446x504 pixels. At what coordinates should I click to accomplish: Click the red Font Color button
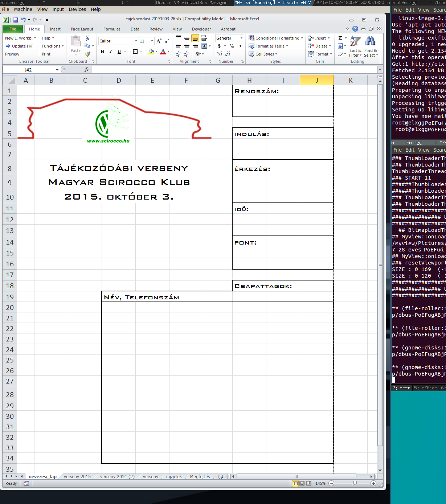pos(163,52)
